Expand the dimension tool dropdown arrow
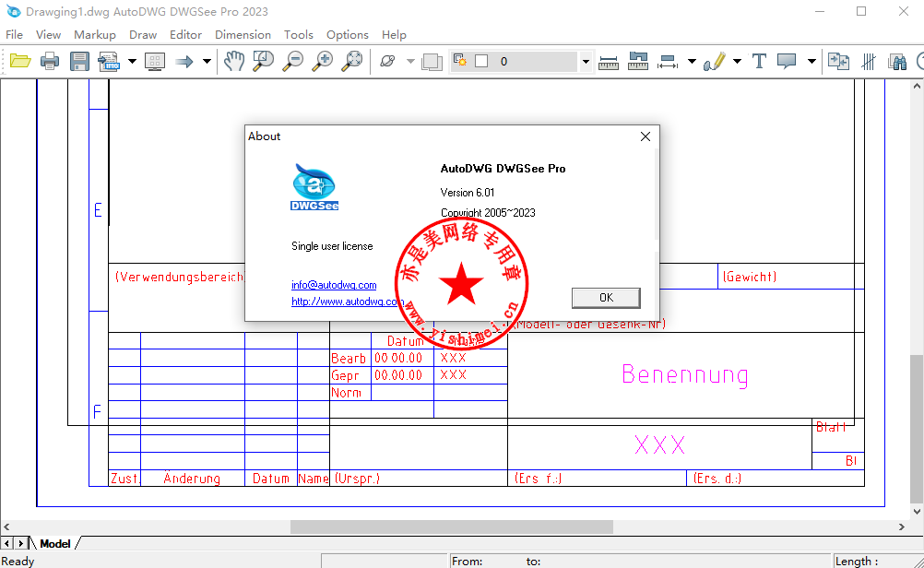 692,61
